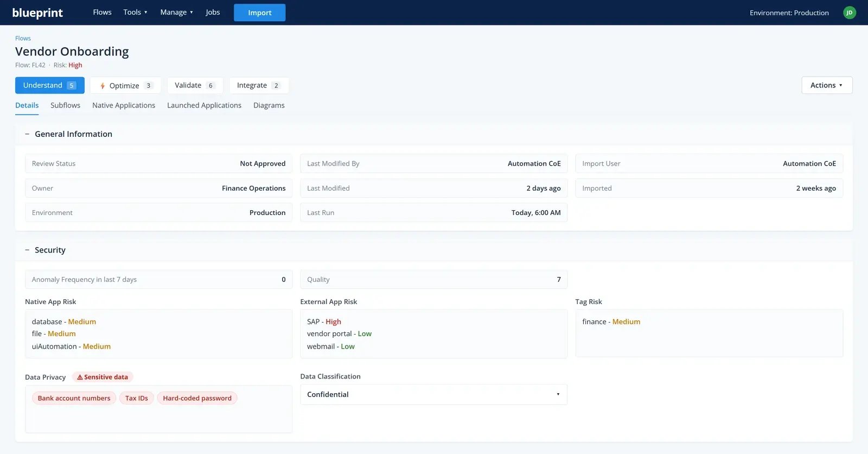Select the Optimize stage button
Screen dimensions: 868x454
pos(125,85)
